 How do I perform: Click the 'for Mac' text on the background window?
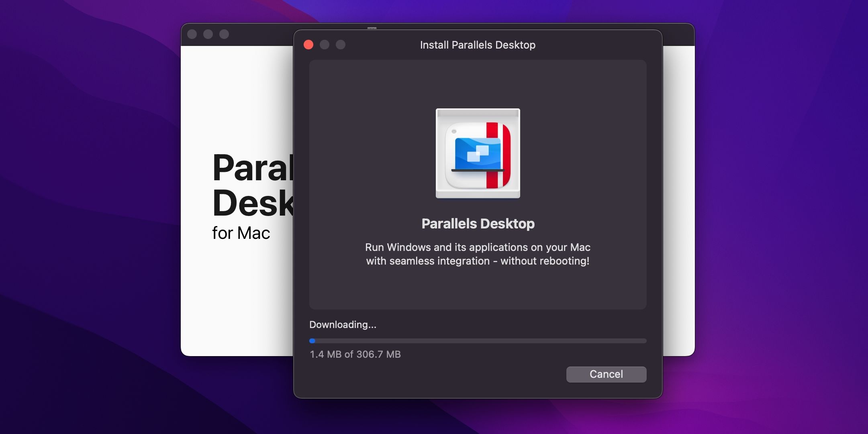tap(241, 232)
